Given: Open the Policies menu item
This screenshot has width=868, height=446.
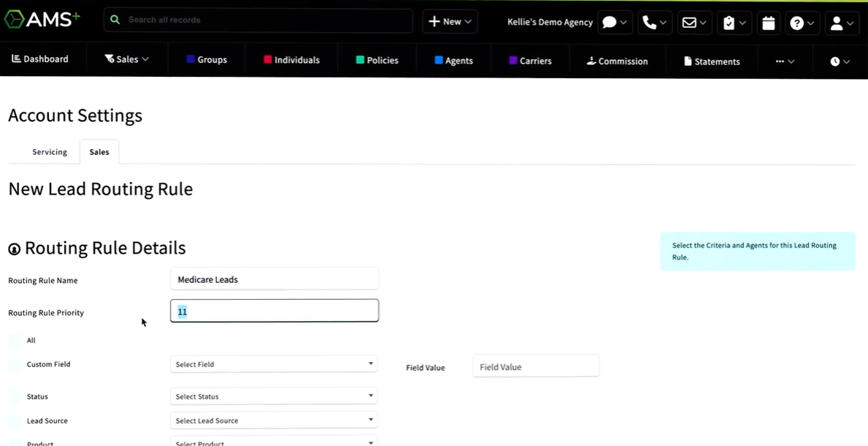Looking at the screenshot, I should coord(377,60).
